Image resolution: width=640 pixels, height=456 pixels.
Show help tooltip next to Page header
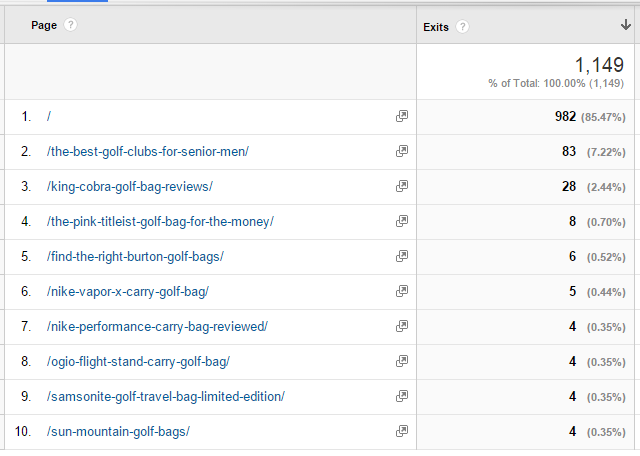(70, 25)
